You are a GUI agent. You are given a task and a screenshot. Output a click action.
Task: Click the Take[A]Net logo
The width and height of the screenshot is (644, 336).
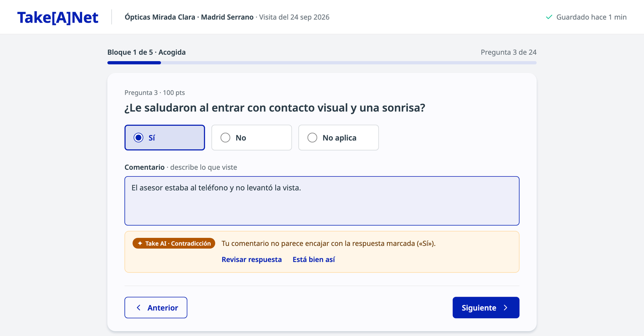coord(58,17)
